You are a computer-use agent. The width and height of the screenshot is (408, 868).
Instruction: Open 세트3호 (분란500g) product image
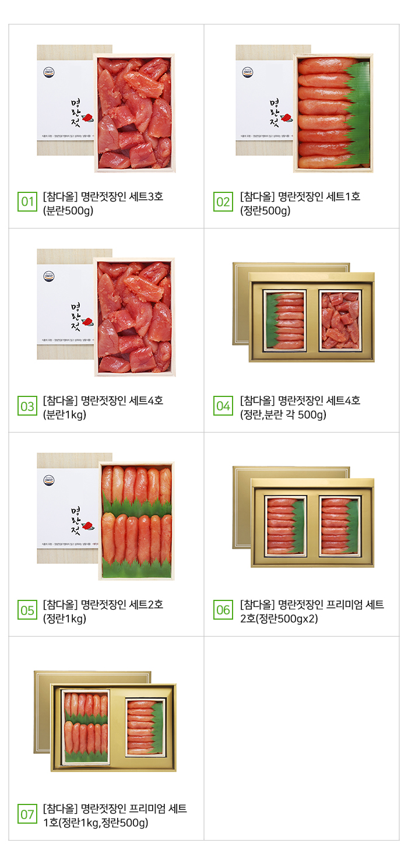coord(106,108)
